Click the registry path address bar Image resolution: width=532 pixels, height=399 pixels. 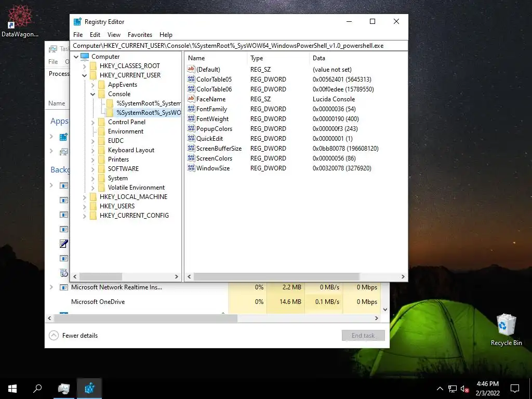click(x=239, y=46)
